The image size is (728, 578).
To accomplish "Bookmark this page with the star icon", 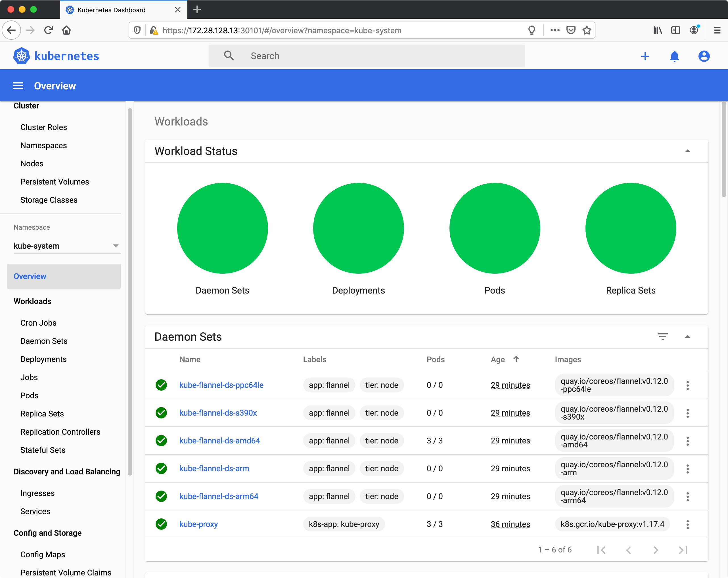I will pyautogui.click(x=587, y=30).
